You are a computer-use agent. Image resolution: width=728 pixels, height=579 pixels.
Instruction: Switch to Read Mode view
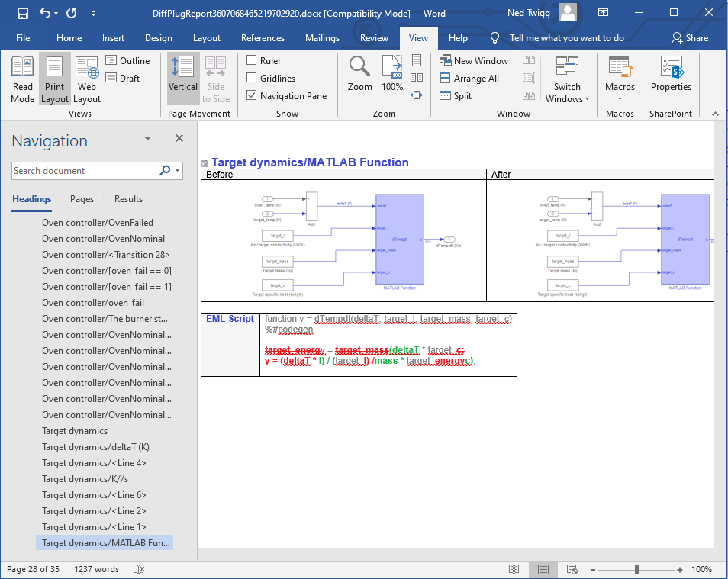[x=23, y=79]
